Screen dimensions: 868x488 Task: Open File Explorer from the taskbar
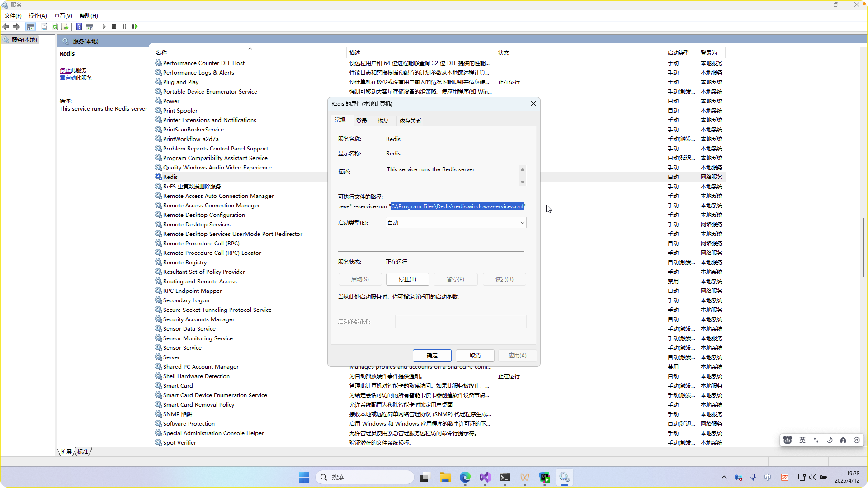click(445, 477)
